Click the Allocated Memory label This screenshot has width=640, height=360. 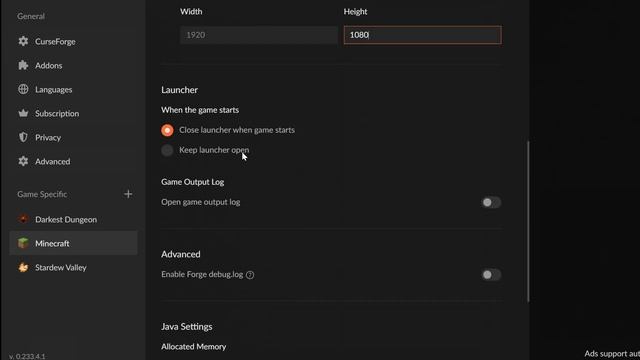[193, 347]
